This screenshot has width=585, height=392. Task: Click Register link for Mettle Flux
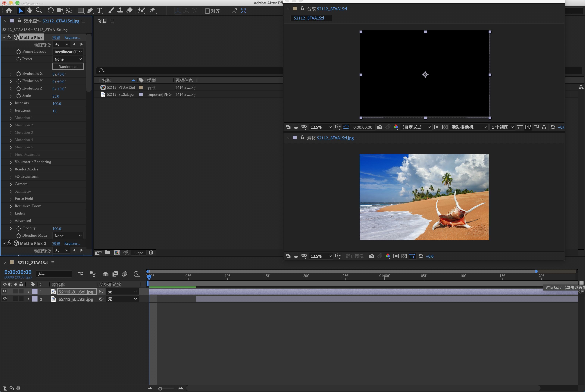click(72, 38)
